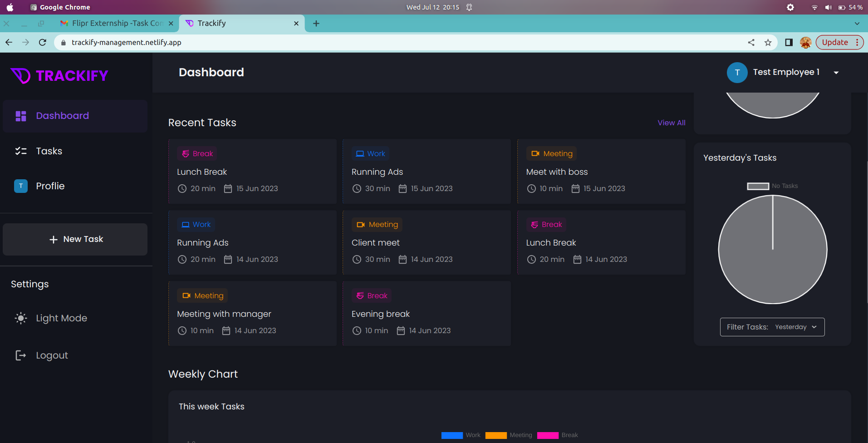Click the Work color swatch in chart legend
Screen dimensions: 868x443
(451, 435)
